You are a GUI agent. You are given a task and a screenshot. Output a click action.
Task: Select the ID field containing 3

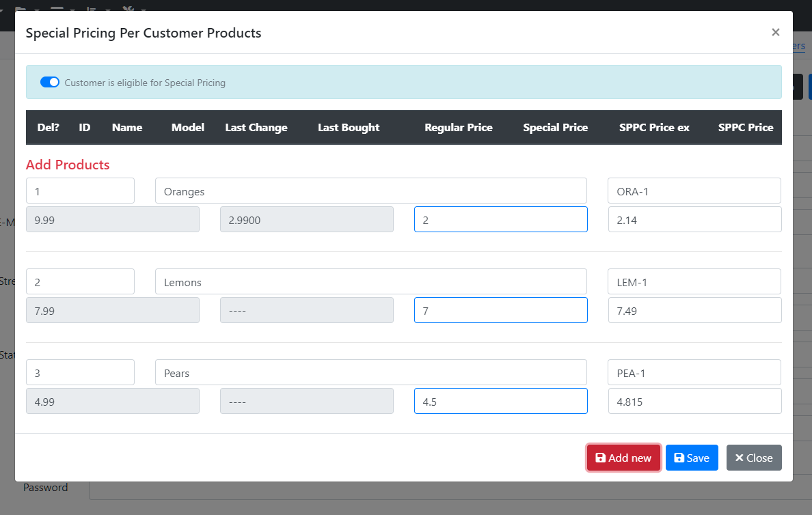pos(80,373)
